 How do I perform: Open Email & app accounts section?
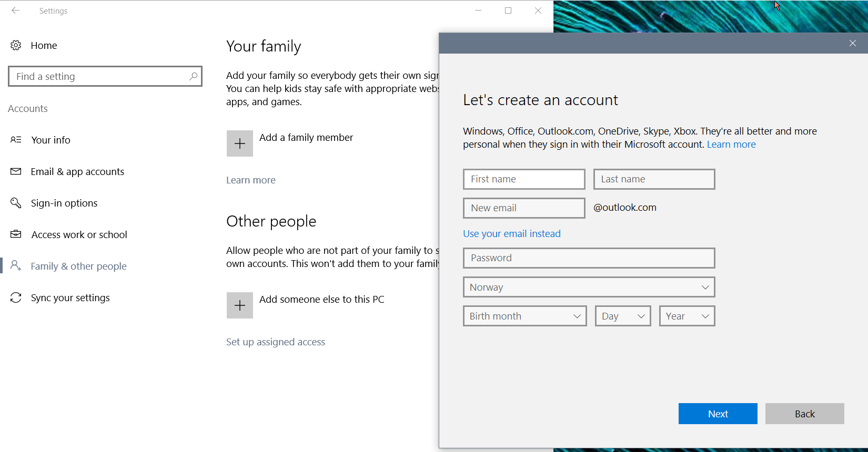click(77, 171)
